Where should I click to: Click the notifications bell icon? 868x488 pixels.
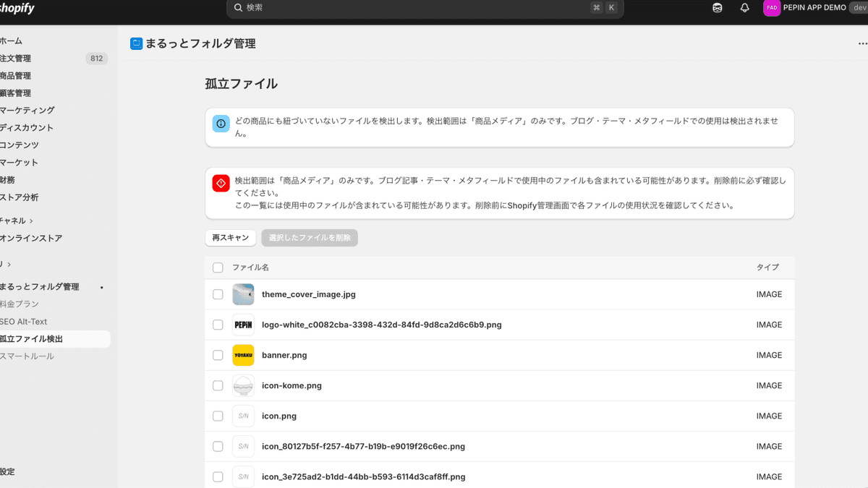coord(744,8)
